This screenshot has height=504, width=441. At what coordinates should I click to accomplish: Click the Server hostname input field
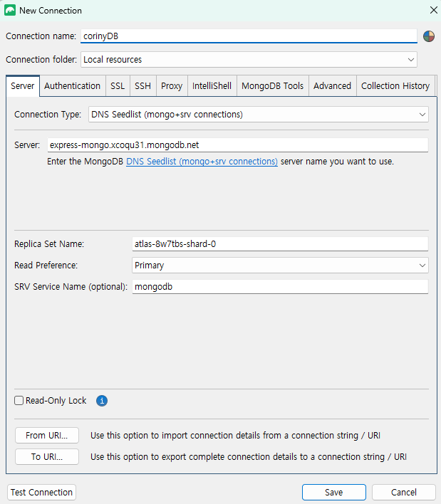[x=238, y=145]
